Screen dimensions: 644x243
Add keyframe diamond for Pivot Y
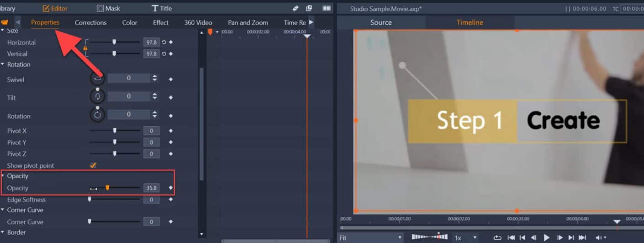pos(171,142)
